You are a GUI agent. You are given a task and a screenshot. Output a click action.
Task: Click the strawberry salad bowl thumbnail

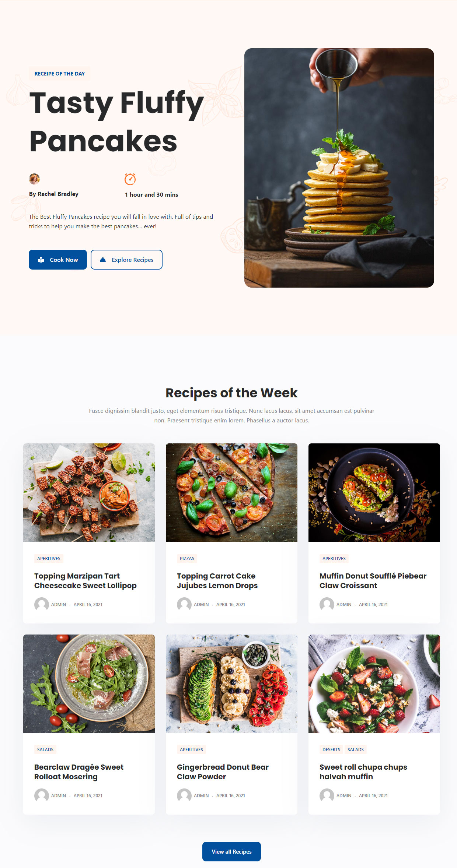374,684
